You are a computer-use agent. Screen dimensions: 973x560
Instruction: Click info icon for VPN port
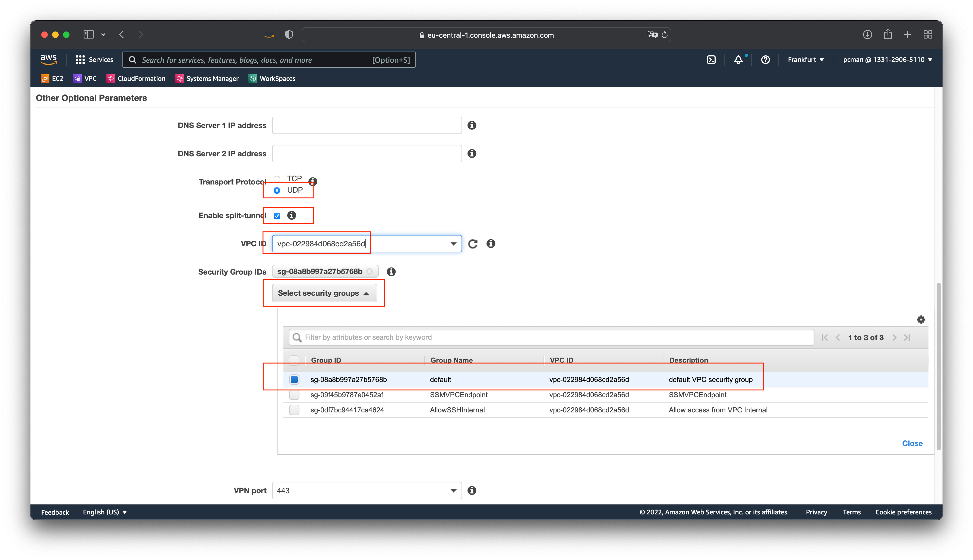tap(472, 490)
